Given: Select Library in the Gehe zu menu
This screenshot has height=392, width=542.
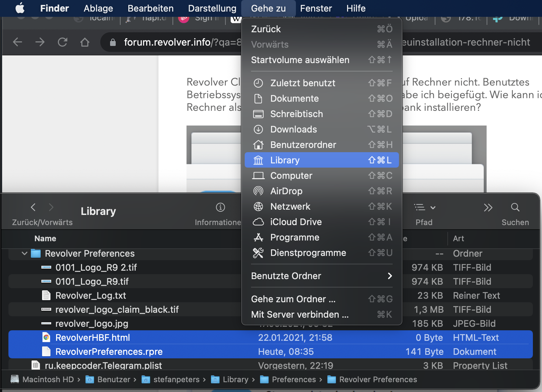Looking at the screenshot, I should pyautogui.click(x=321, y=160).
